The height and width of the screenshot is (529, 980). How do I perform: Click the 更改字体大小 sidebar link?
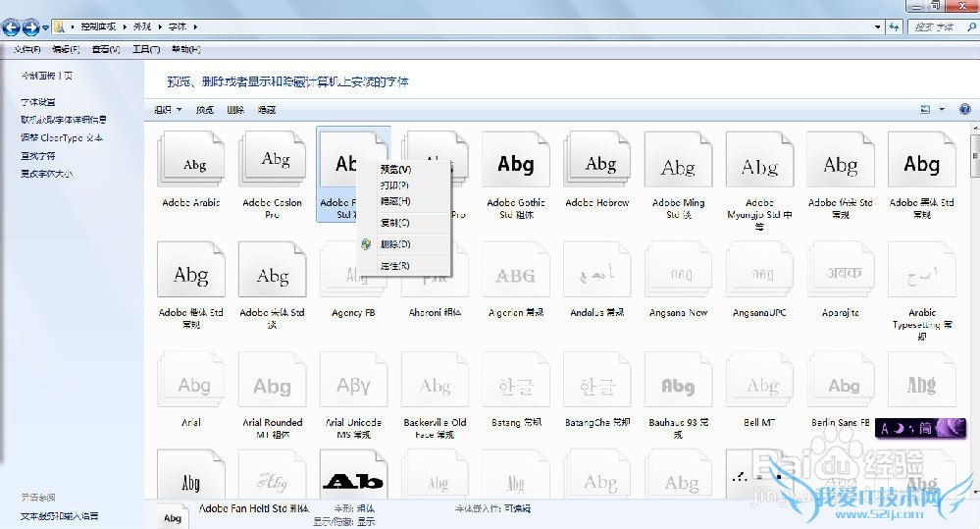pos(47,174)
